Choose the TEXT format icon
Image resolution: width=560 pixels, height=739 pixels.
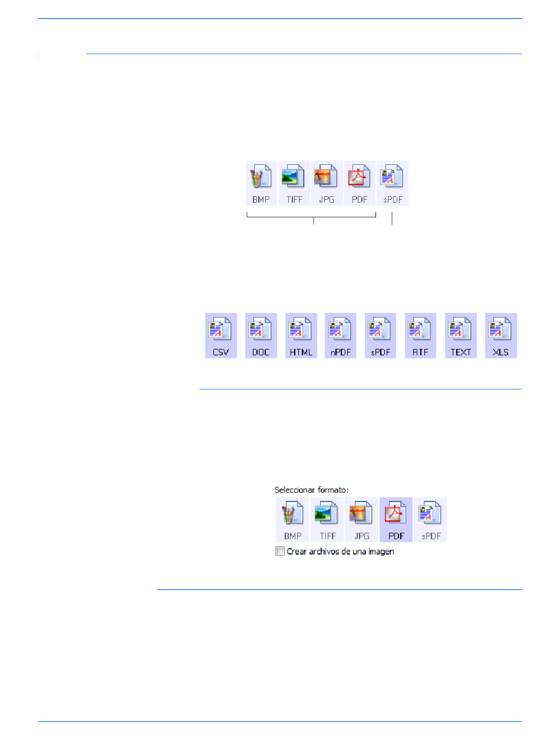click(x=461, y=335)
